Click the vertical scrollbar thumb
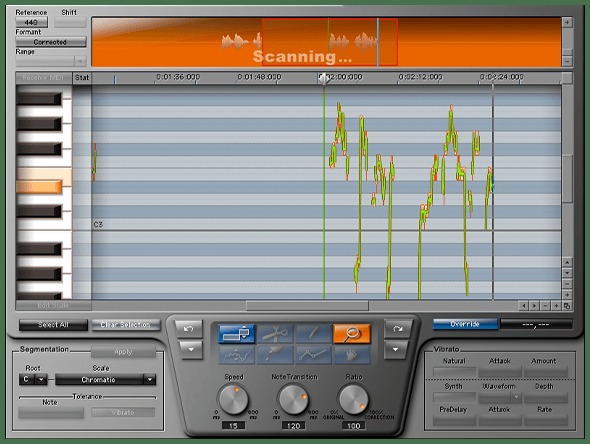Image resolution: width=590 pixels, height=444 pixels. pyautogui.click(x=567, y=179)
